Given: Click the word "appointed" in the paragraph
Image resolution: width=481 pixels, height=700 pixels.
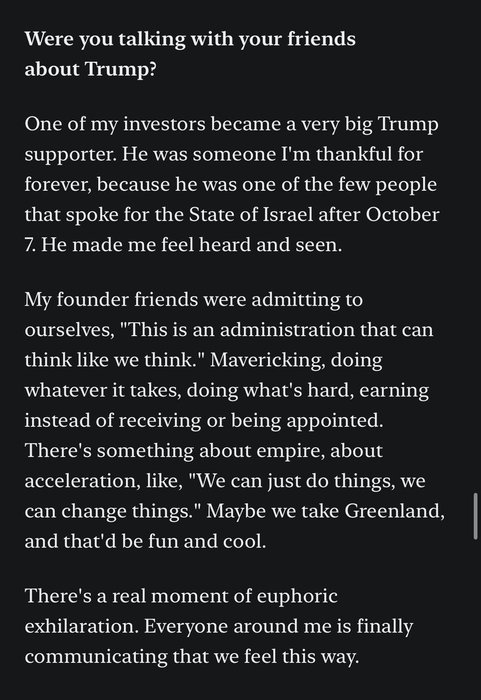Looking at the screenshot, I should 334,421.
